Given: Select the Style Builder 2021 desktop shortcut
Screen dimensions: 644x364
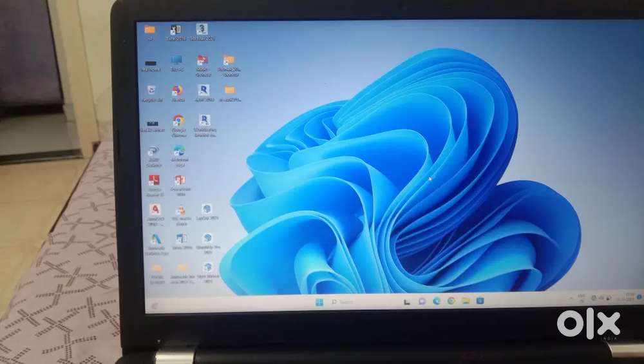Looking at the screenshot, I should (x=208, y=273).
